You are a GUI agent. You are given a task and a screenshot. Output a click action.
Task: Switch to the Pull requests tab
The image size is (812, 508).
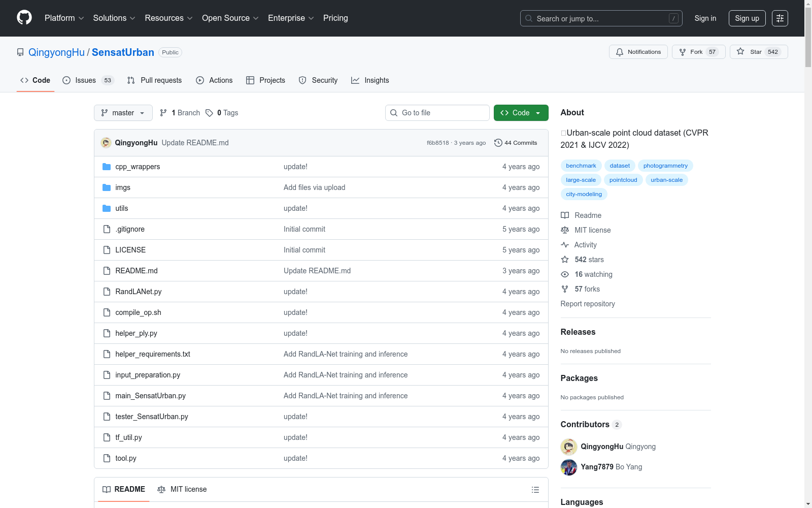coord(154,80)
